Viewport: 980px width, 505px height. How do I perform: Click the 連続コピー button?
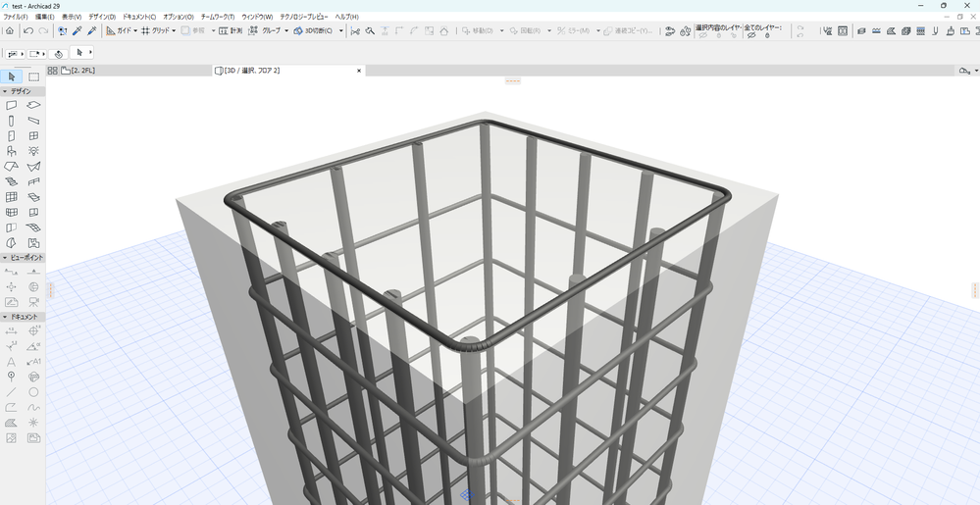[x=628, y=30]
